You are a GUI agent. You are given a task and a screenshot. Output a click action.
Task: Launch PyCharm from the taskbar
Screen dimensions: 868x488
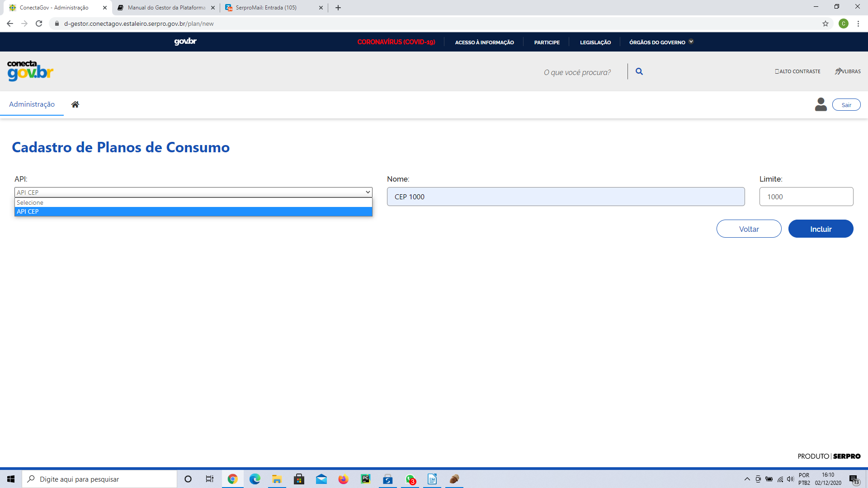point(365,479)
